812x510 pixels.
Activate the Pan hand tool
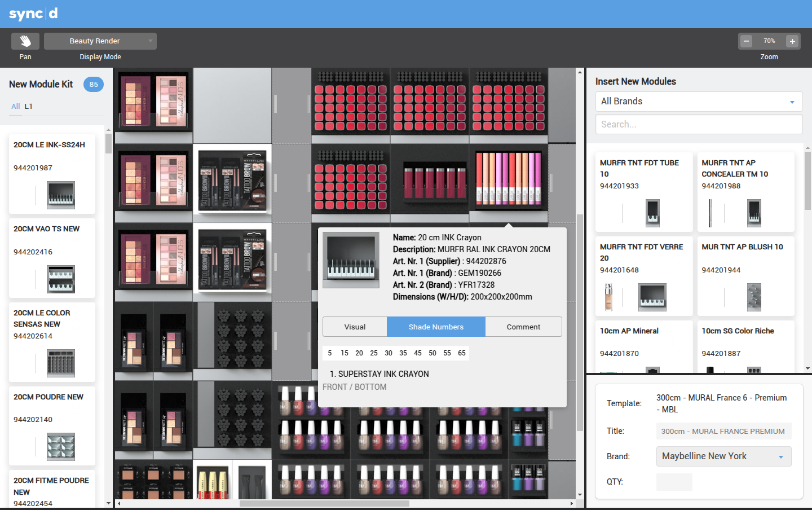coord(25,41)
